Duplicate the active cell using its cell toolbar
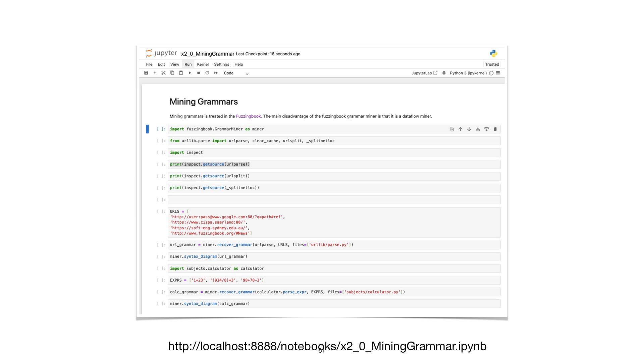The image size is (644, 362). [x=451, y=129]
